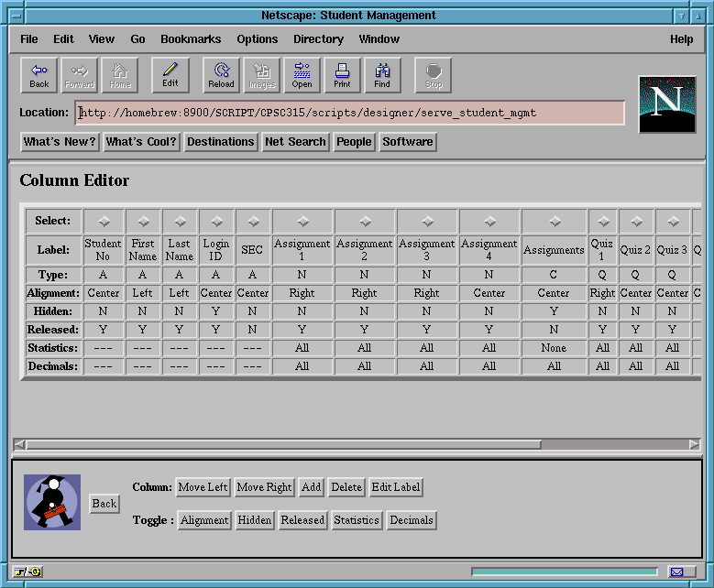This screenshot has height=588, width=714.
Task: Open the Directory menu
Action: (318, 39)
